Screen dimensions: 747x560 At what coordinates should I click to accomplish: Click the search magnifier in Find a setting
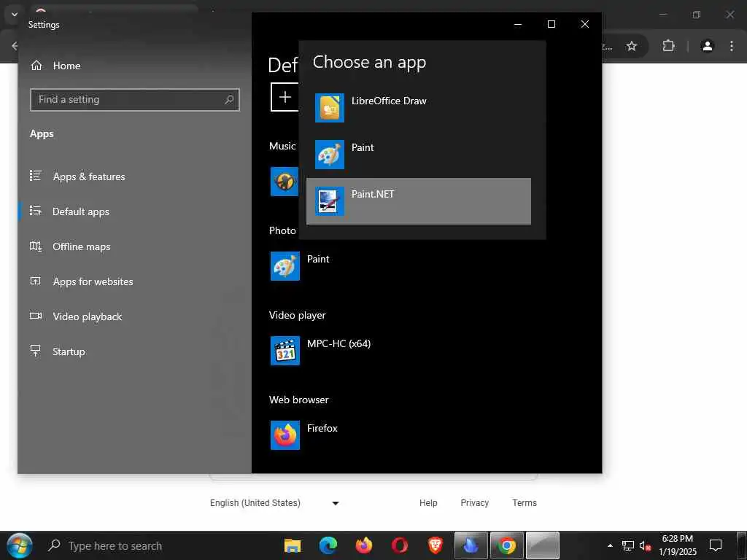tap(229, 99)
